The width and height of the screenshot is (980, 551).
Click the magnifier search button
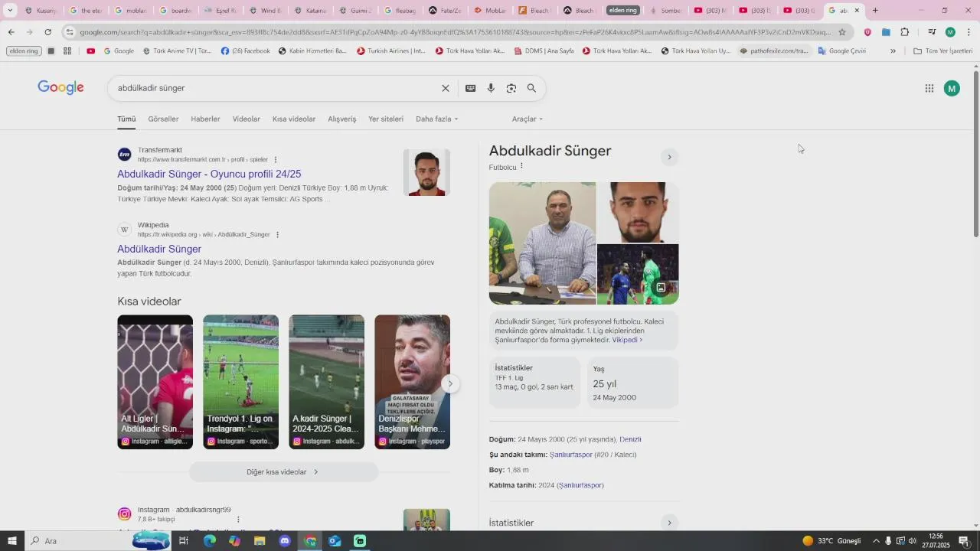point(531,88)
